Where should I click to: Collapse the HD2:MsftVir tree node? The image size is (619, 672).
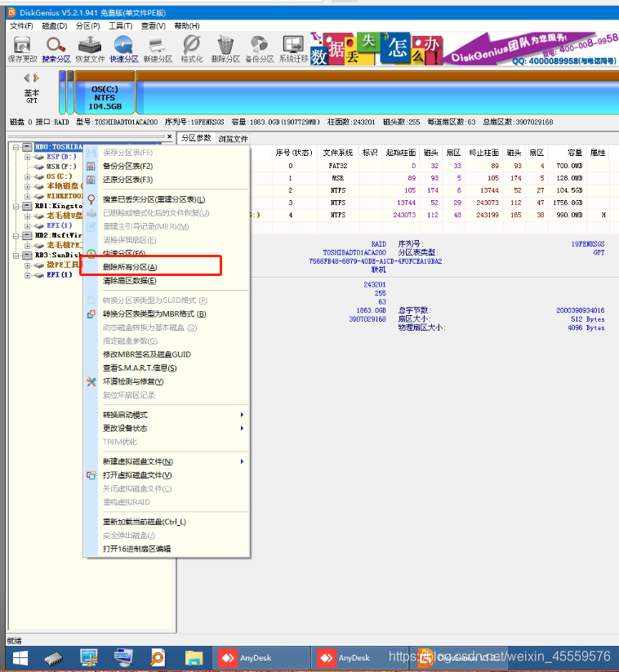coord(16,236)
